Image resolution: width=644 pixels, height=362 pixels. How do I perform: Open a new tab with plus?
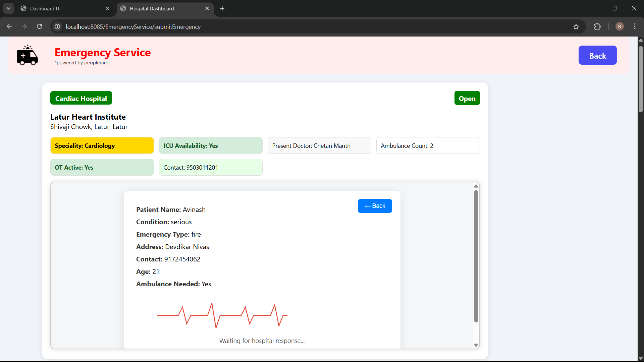pyautogui.click(x=222, y=8)
